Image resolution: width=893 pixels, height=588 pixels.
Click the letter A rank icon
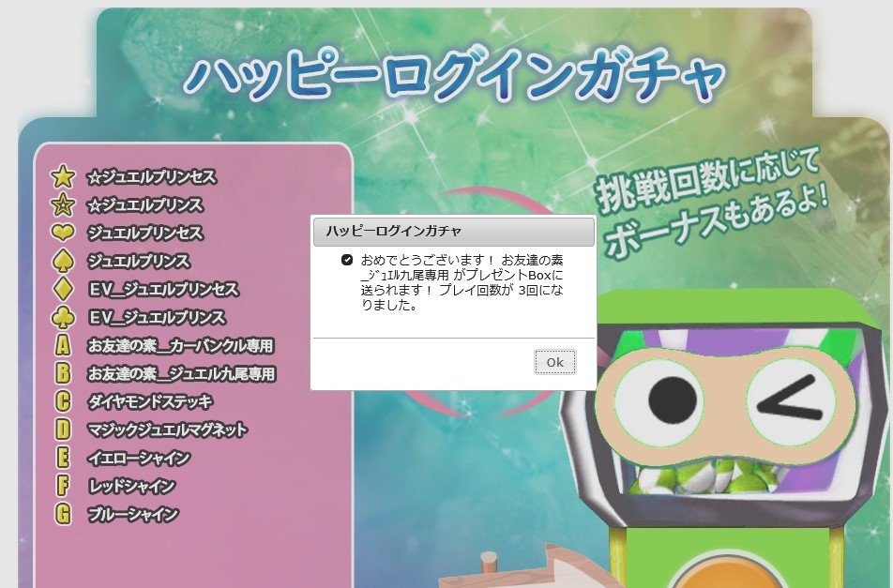click(x=63, y=345)
